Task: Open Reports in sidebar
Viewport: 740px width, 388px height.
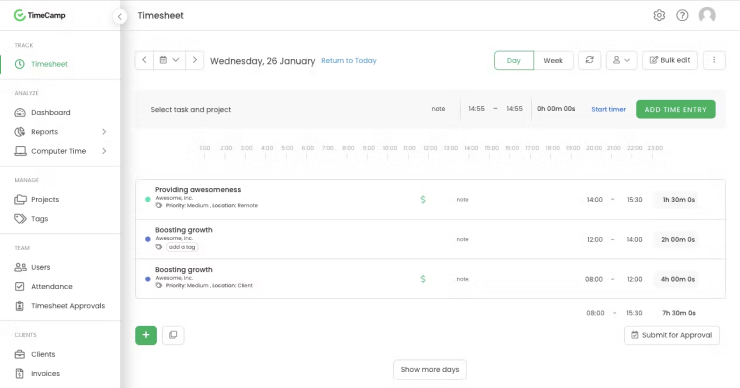Action: pos(44,132)
